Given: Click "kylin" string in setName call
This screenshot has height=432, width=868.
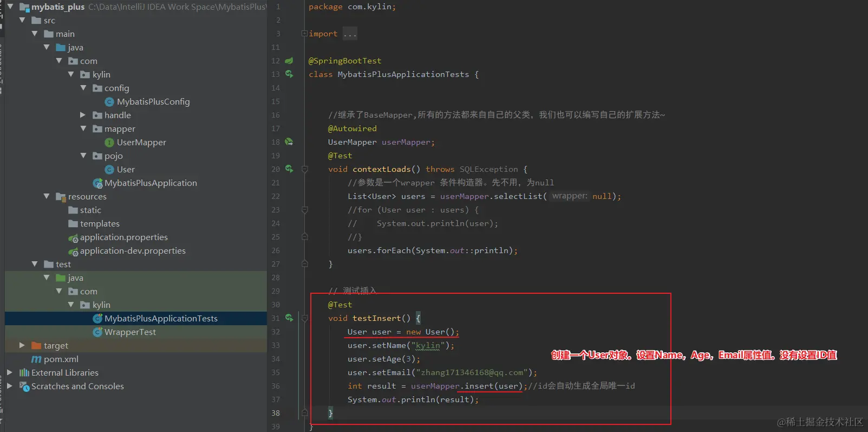Looking at the screenshot, I should click(x=428, y=345).
